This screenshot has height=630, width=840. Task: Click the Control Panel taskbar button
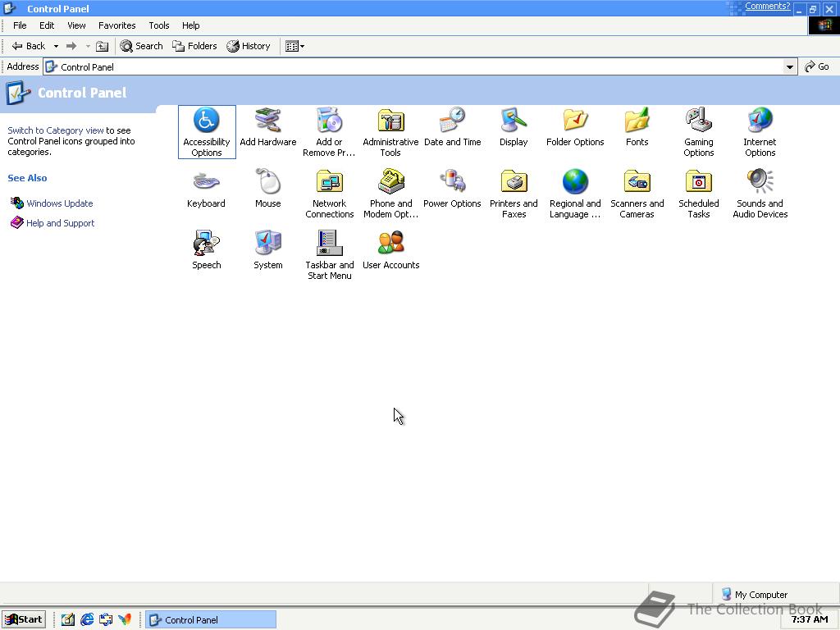point(211,620)
